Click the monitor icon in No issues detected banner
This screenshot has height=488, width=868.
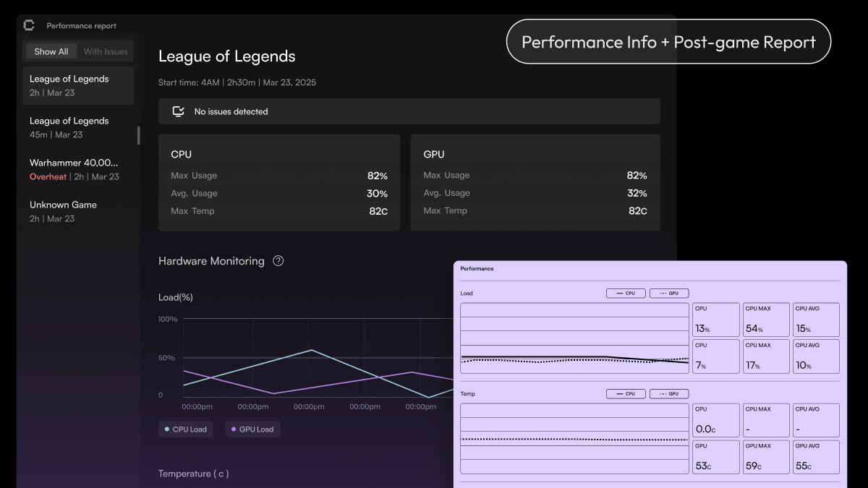tap(178, 111)
